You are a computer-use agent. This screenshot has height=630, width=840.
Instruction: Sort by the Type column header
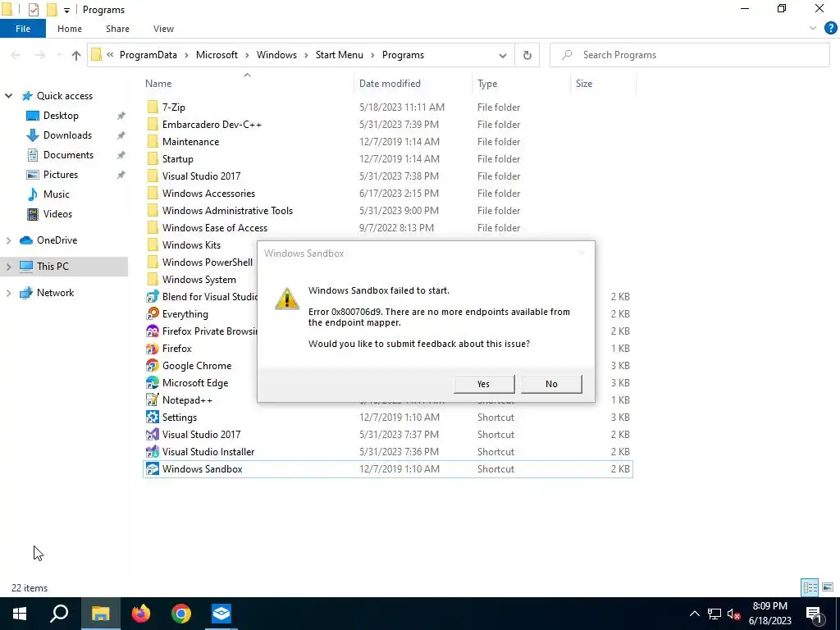pyautogui.click(x=522, y=84)
